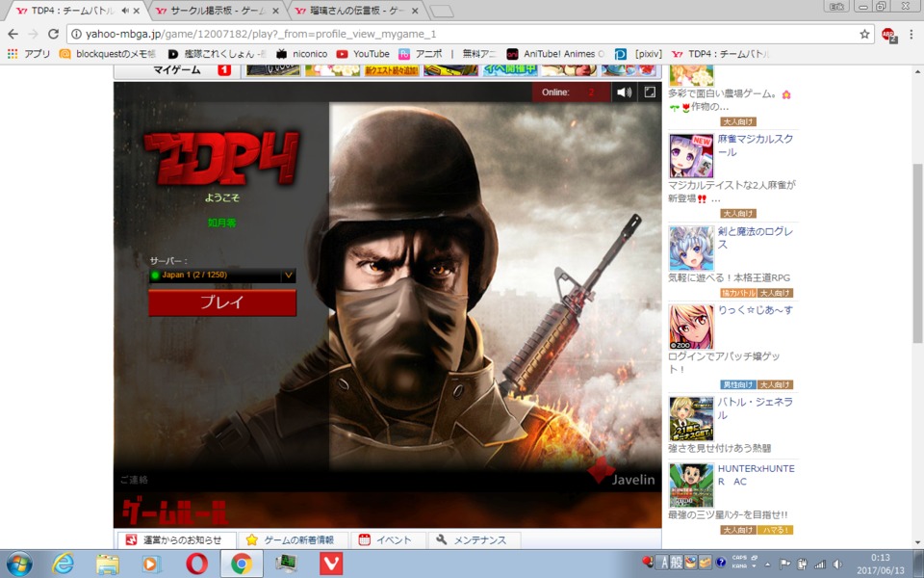Go back with the browser back arrow
924x578 pixels.
click(x=13, y=35)
